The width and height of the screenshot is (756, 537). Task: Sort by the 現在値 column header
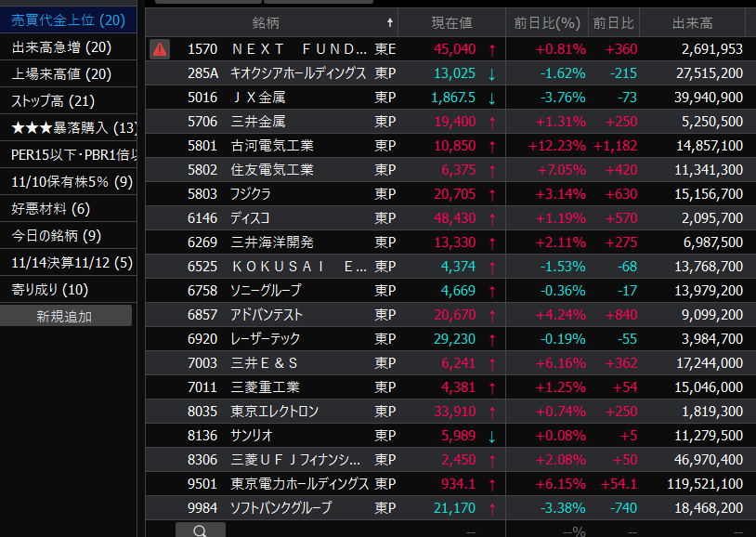pos(452,22)
